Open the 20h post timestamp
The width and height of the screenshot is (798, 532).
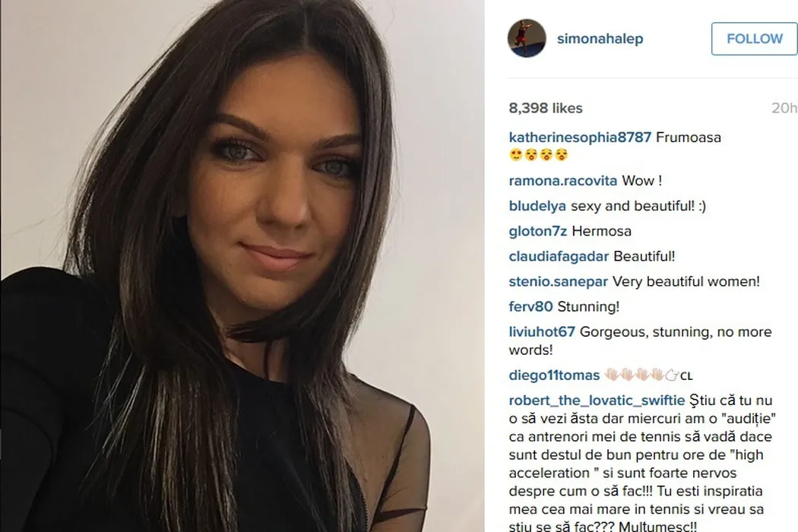(784, 108)
